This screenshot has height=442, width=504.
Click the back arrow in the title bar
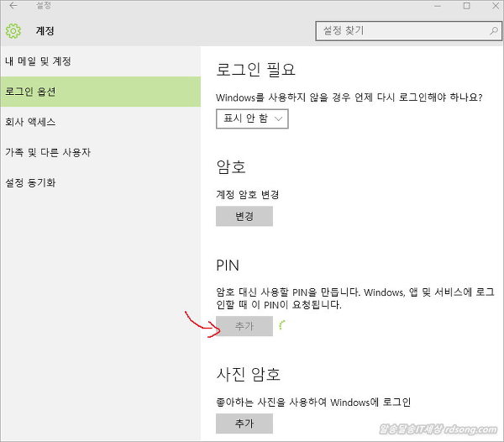click(13, 6)
